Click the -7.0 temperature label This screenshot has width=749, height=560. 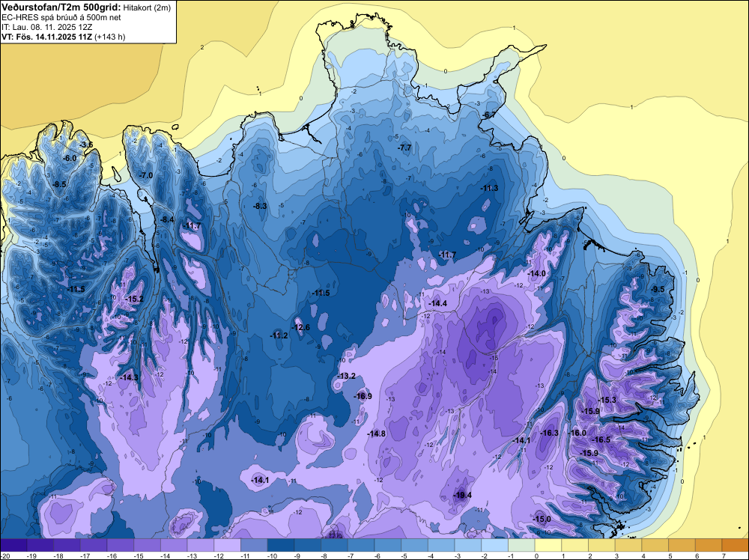click(146, 175)
